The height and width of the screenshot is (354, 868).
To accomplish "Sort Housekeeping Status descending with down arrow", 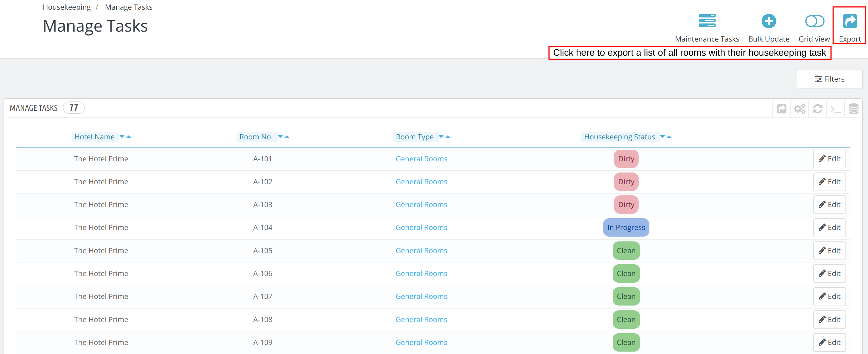I will (662, 136).
